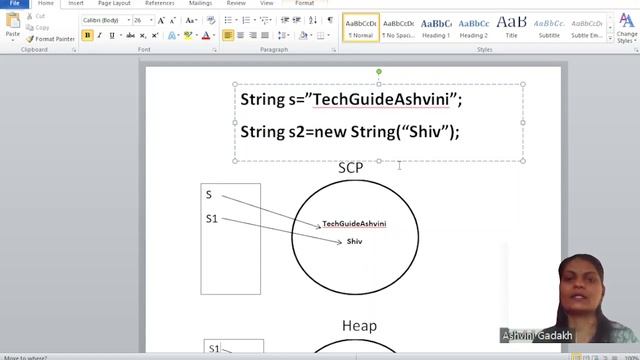Apply the Normal style
Image resolution: width=640 pixels, height=360 pixels.
pyautogui.click(x=361, y=27)
